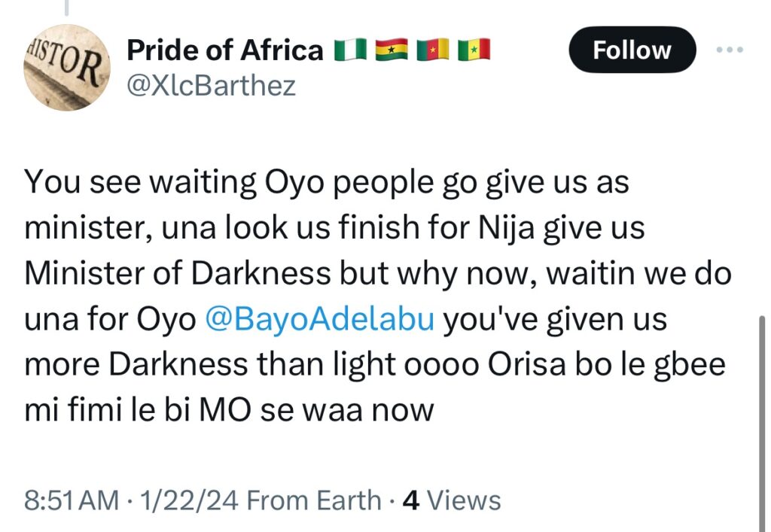Open the @BayoAdelabu mention link
Image resolution: width=771 pixels, height=532 pixels.
[319, 320]
